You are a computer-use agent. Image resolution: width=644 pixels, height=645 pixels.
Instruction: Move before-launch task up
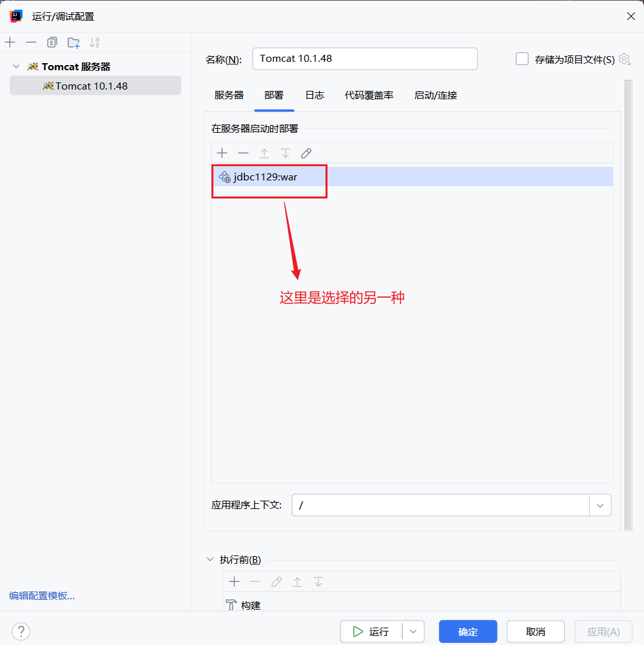[297, 582]
